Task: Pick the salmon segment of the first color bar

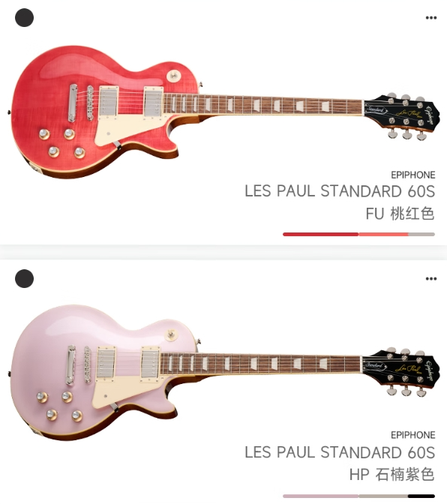Action: [383, 234]
